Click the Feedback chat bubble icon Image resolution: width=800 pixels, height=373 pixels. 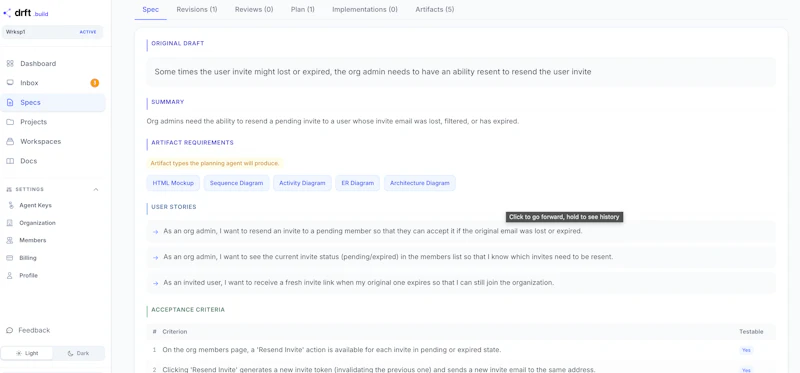tap(10, 330)
